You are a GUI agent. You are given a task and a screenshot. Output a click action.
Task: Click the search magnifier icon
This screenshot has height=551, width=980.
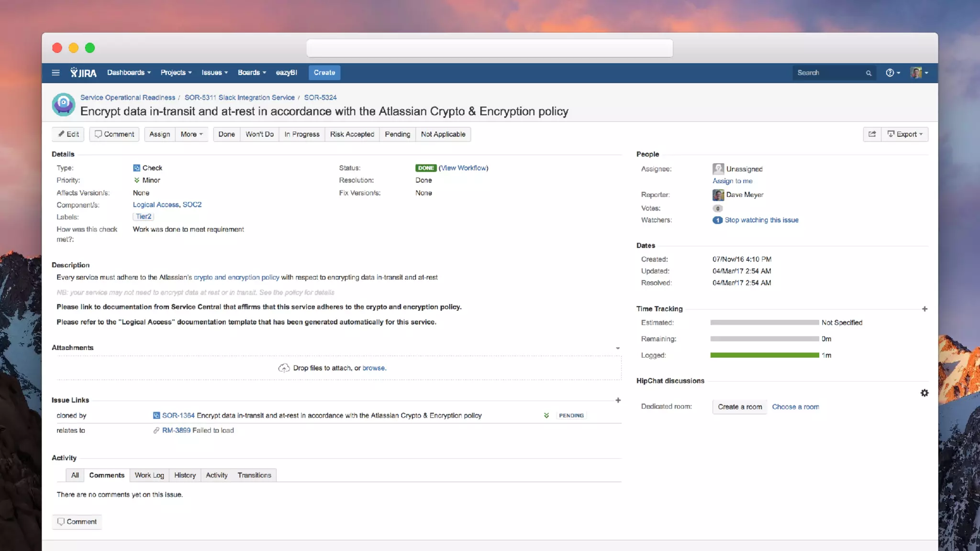point(869,73)
